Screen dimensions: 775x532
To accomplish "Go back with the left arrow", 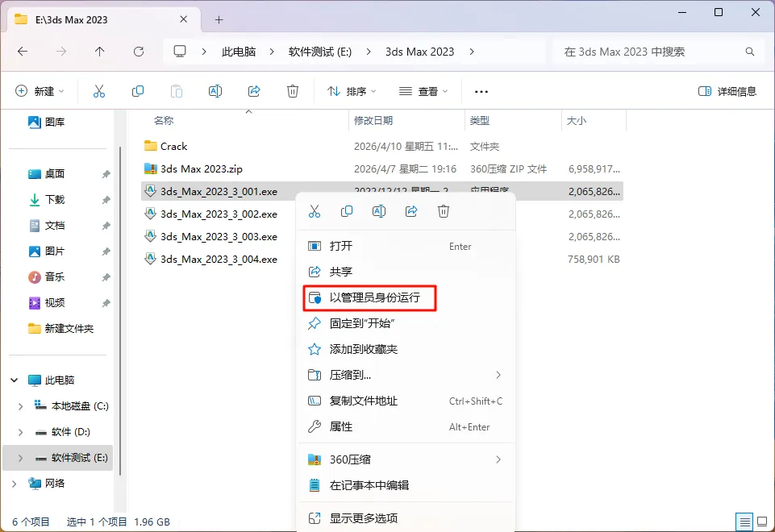I will click(x=23, y=52).
